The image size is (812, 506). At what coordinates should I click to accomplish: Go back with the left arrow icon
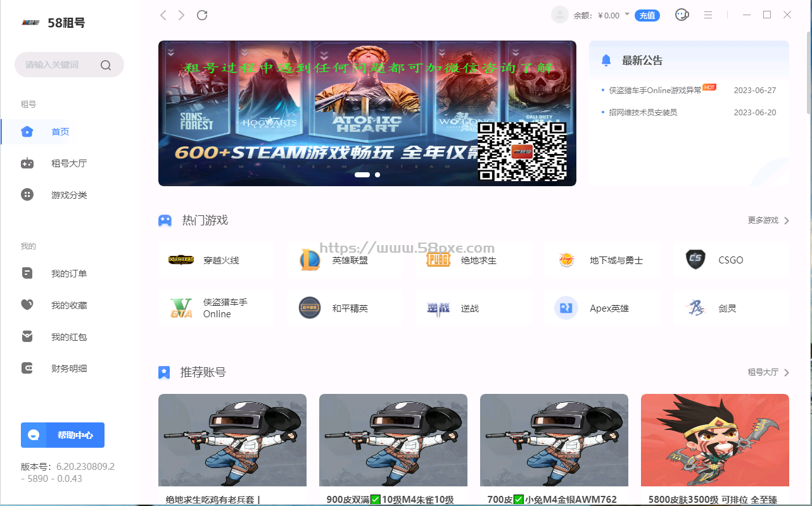click(163, 15)
